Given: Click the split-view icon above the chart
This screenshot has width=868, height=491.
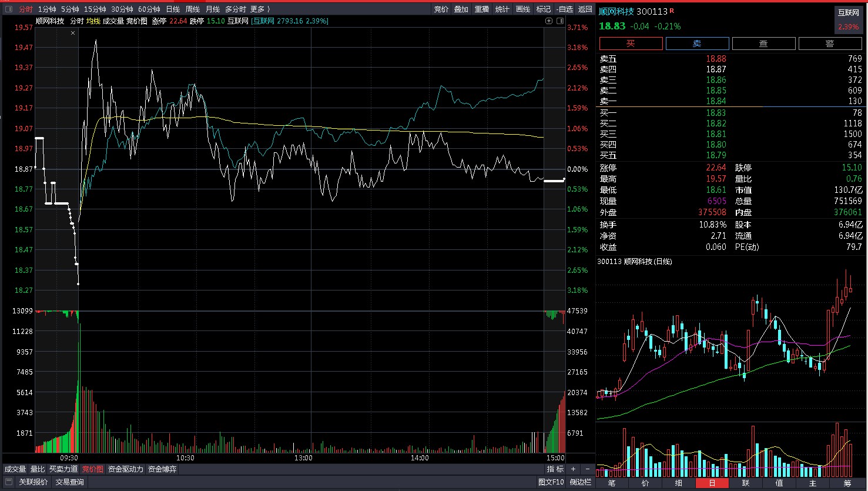Looking at the screenshot, I should [559, 21].
